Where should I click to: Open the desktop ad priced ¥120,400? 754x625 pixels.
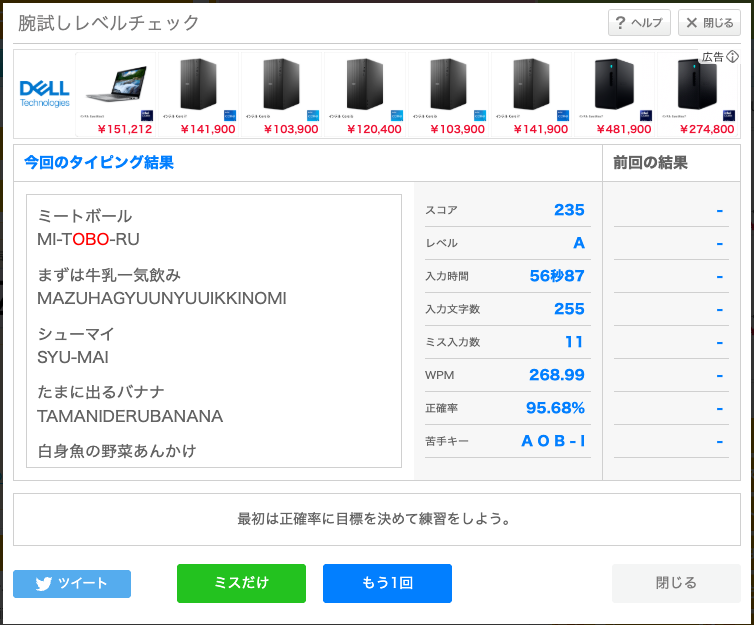(x=364, y=94)
